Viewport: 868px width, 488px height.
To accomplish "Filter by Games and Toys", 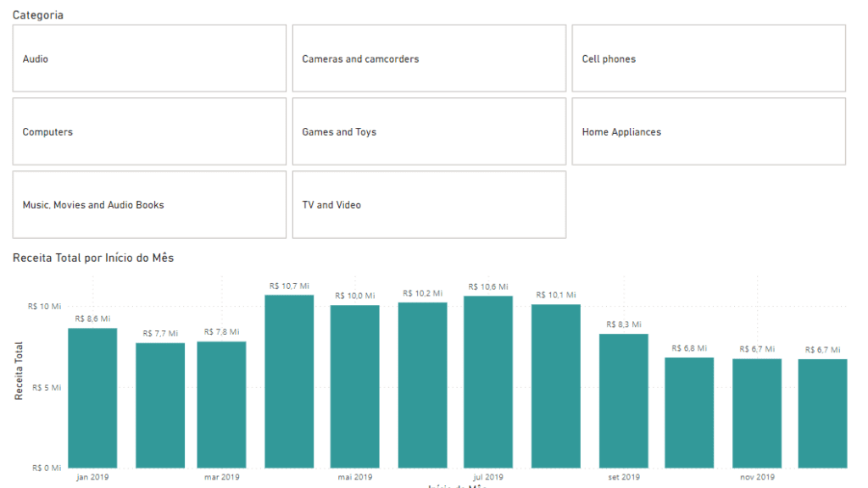I will coord(429,131).
